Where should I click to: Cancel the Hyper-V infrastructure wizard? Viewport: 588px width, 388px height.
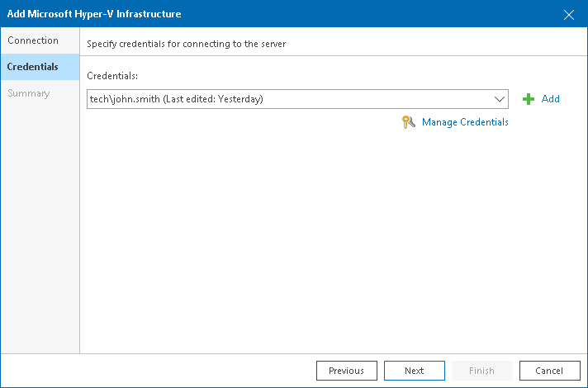[x=549, y=371]
